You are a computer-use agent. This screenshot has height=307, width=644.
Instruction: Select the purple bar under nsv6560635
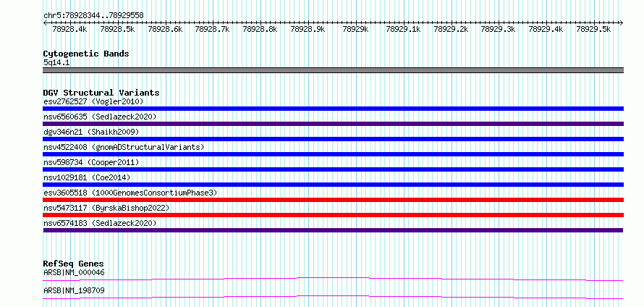click(x=333, y=124)
